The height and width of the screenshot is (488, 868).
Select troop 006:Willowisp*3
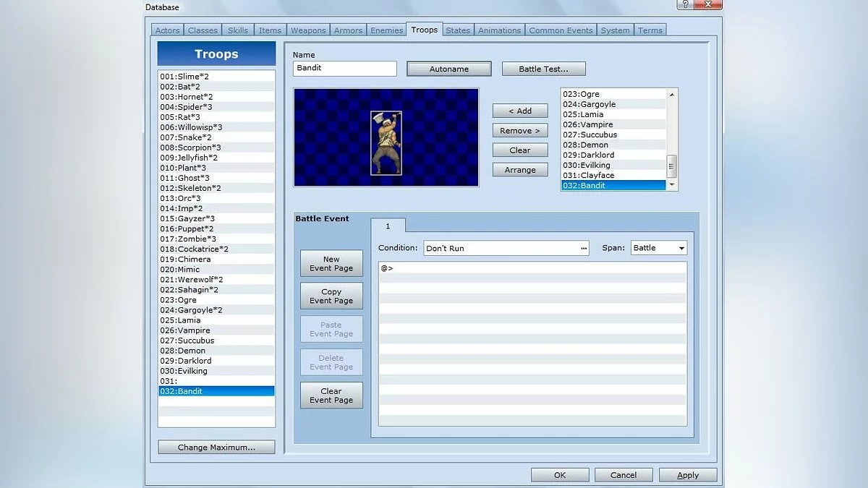tap(216, 127)
